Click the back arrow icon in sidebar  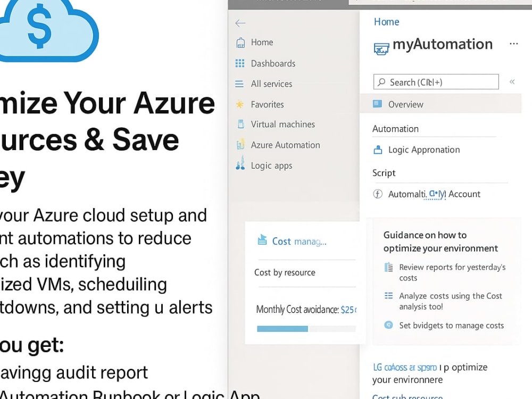click(x=240, y=23)
